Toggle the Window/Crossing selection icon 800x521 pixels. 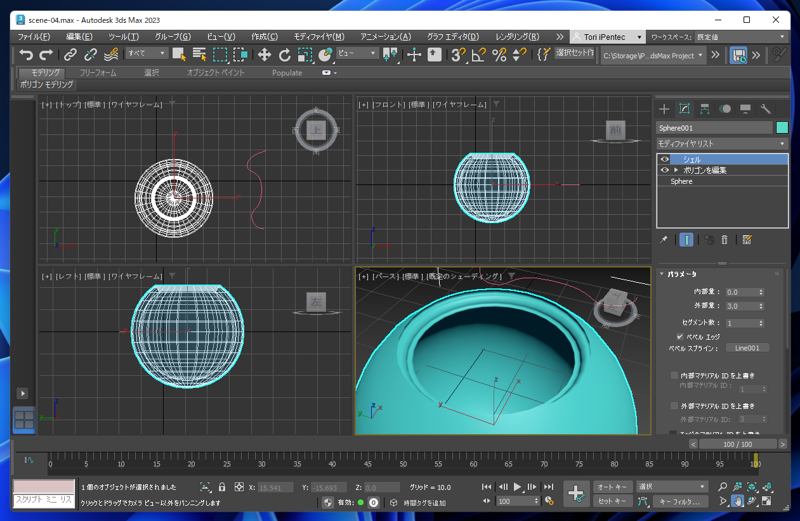pos(240,55)
